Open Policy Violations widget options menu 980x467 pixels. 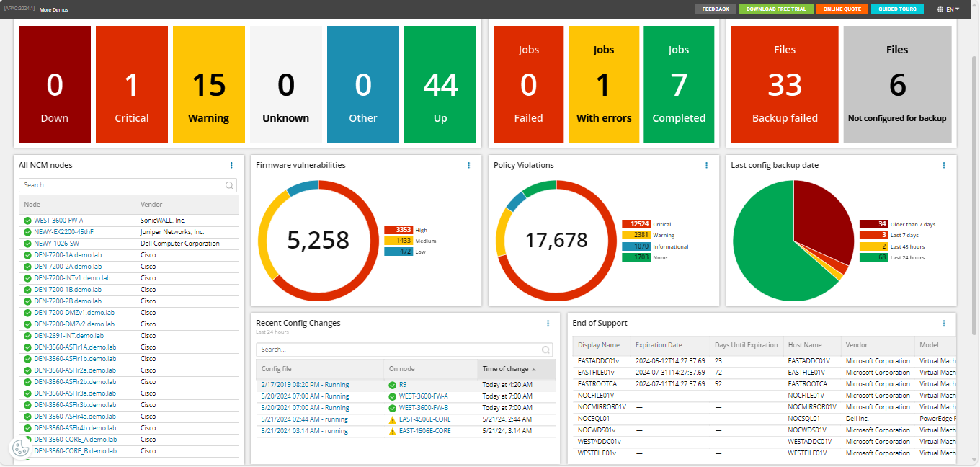point(706,165)
